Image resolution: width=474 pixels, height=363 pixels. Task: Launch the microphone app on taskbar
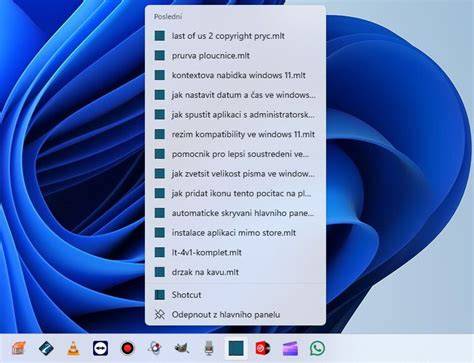pos(209,348)
